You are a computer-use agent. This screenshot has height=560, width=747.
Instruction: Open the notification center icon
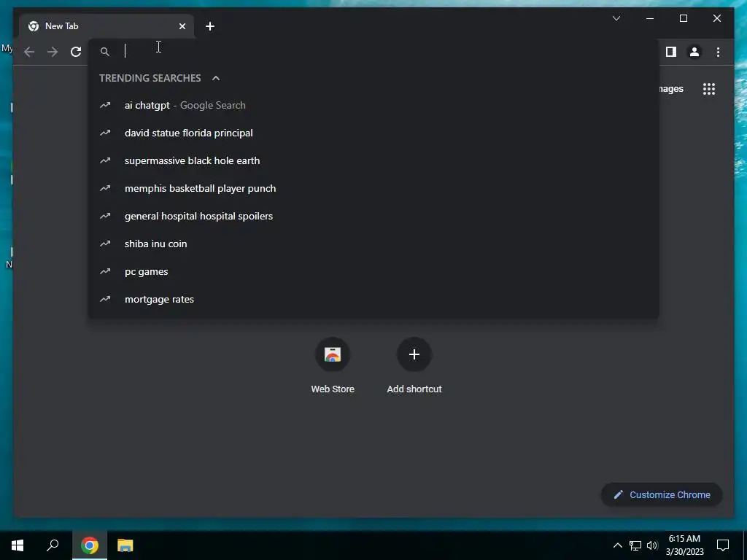(x=723, y=545)
